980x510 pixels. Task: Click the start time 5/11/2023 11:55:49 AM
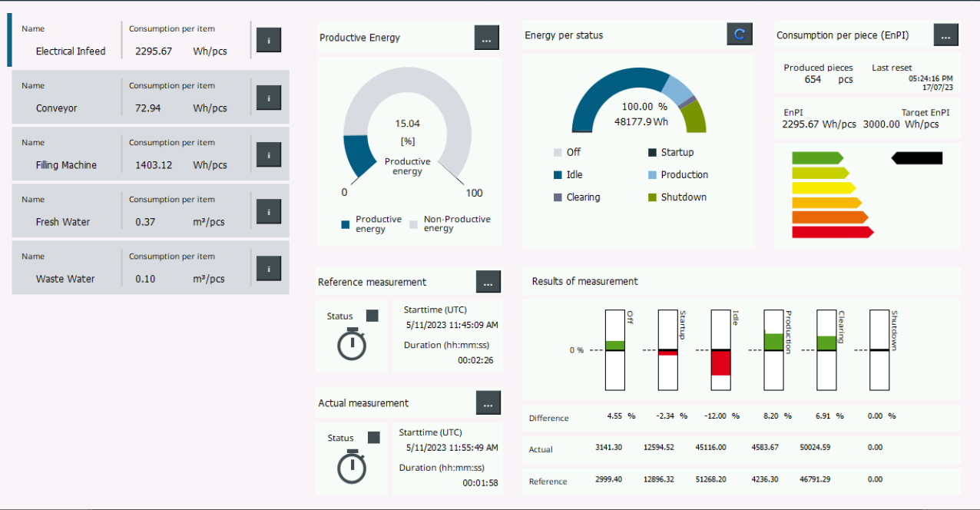coord(452,448)
